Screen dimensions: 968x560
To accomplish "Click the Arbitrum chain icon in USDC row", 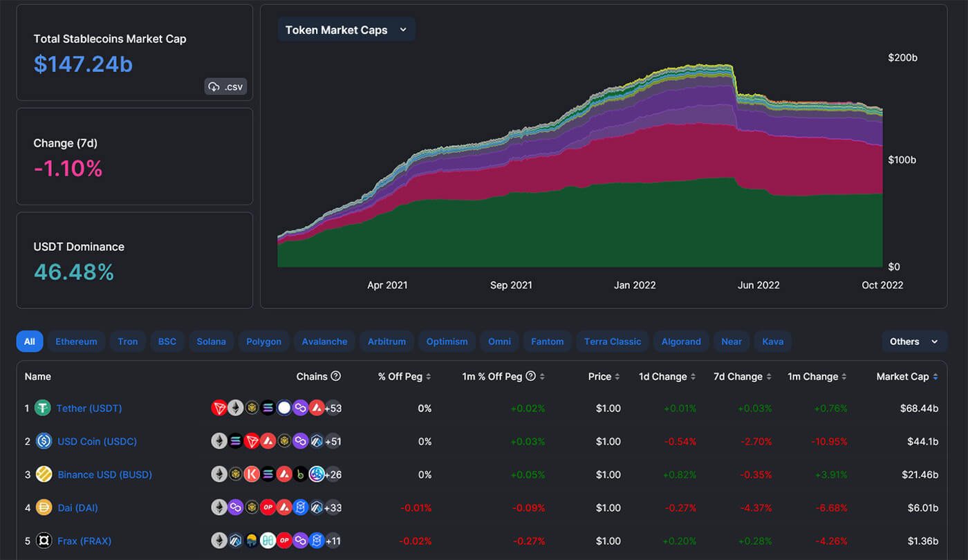I will point(317,441).
